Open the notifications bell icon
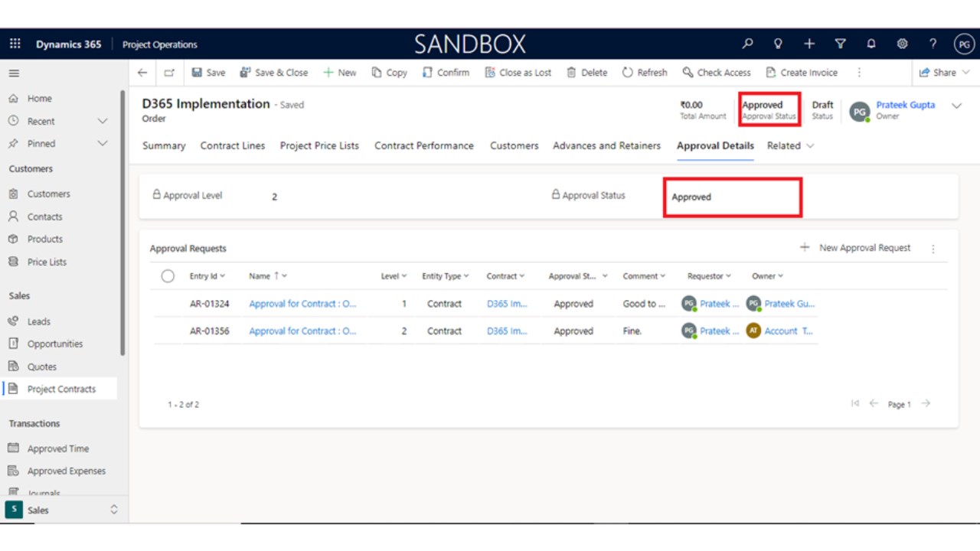Viewport: 980px width, 551px height. [x=871, y=44]
